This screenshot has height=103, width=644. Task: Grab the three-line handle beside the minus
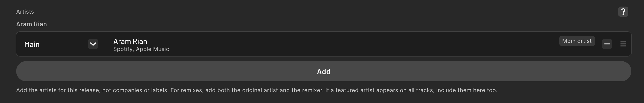point(623,44)
